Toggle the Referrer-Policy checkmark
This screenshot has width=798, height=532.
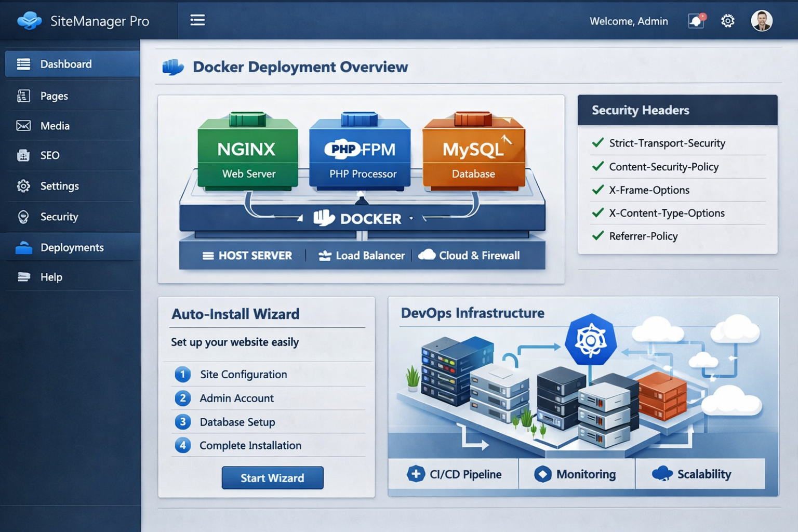(x=598, y=236)
